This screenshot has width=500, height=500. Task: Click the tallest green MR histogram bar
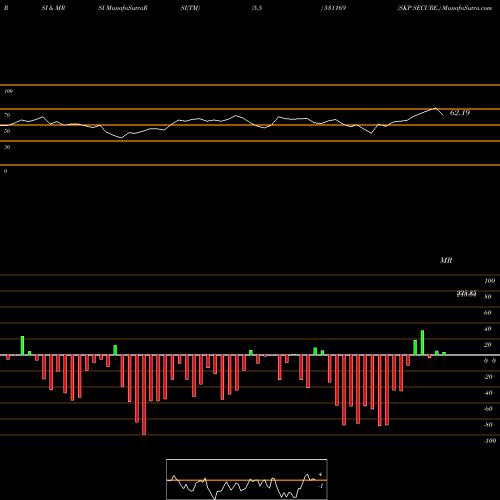[x=422, y=343]
